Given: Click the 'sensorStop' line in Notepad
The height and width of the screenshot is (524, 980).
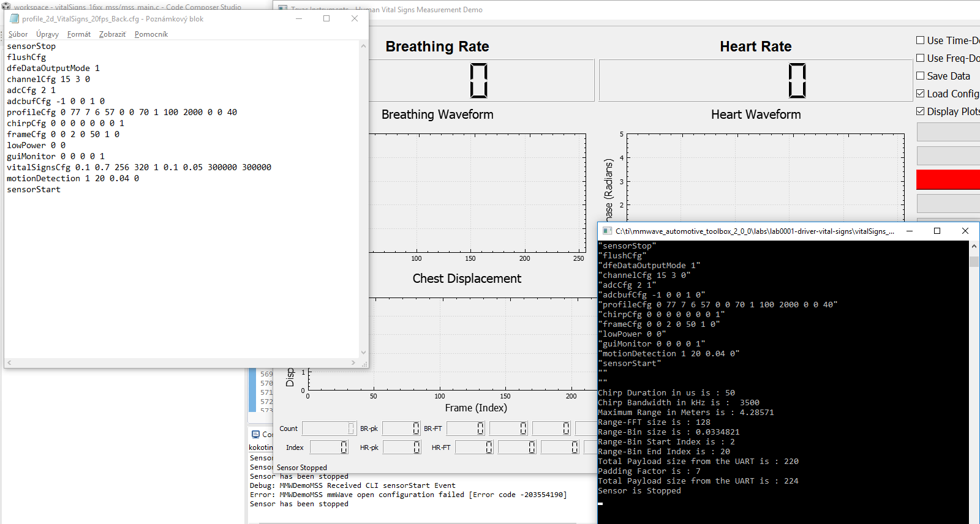Looking at the screenshot, I should point(31,46).
